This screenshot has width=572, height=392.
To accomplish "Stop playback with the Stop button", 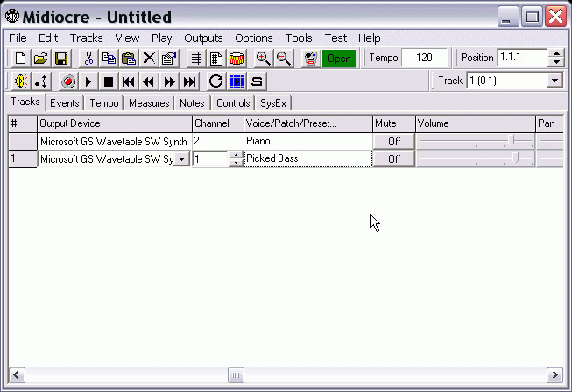I will click(x=109, y=80).
